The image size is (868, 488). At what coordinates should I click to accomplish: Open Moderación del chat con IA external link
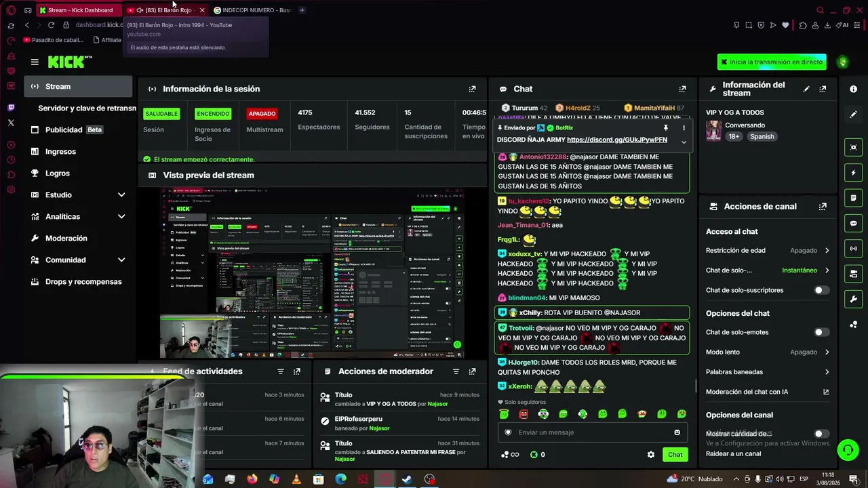(x=826, y=392)
